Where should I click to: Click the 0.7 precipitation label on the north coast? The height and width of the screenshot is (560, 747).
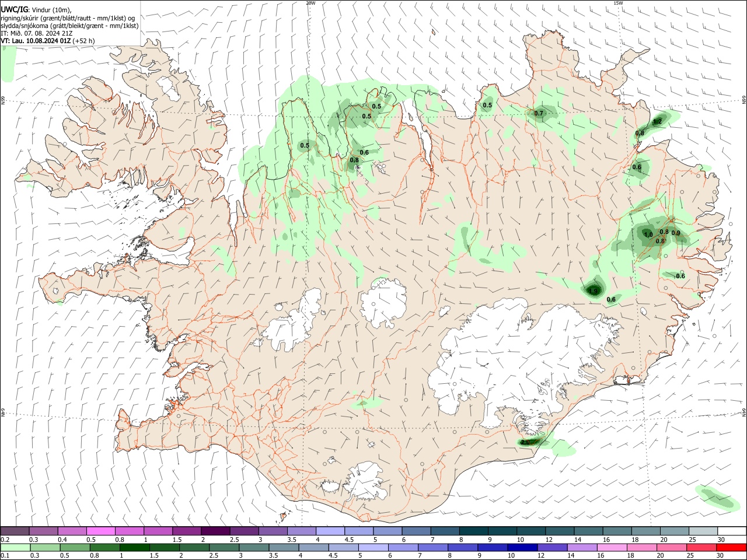pos(539,114)
